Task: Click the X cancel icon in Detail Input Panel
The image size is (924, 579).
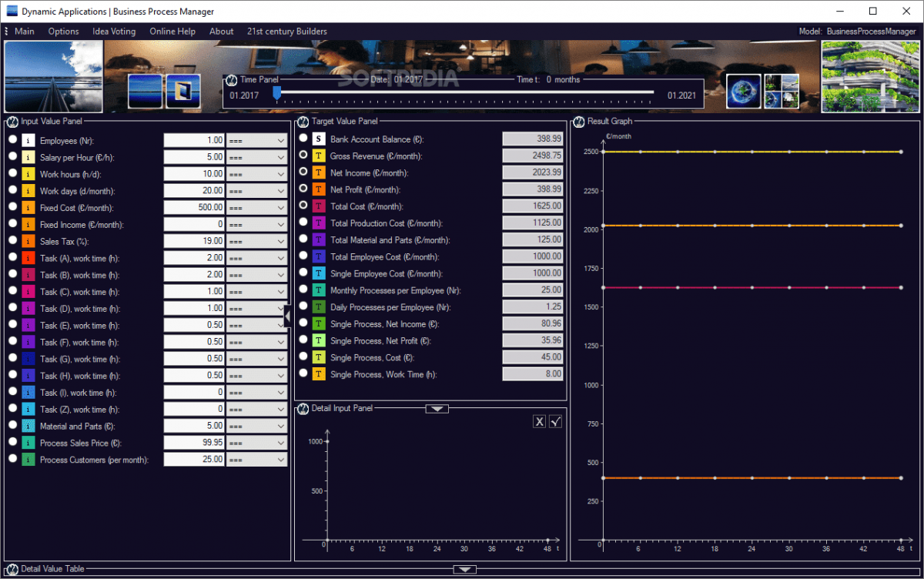Action: [540, 421]
